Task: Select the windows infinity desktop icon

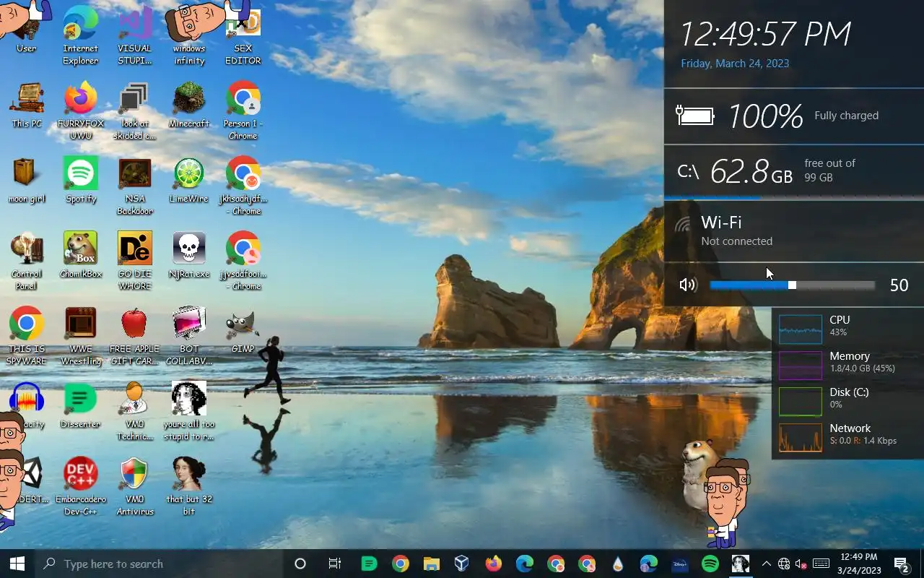Action: click(x=189, y=35)
